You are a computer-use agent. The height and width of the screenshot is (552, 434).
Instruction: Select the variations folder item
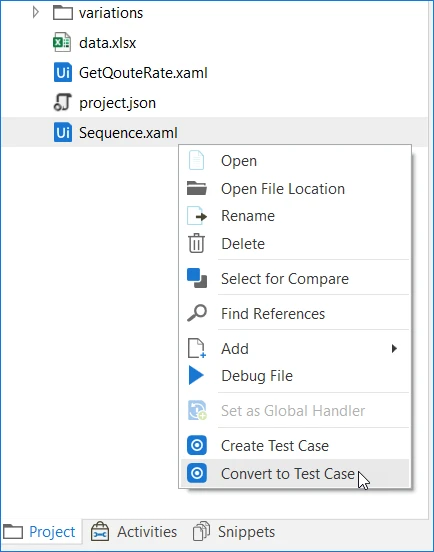point(111,13)
